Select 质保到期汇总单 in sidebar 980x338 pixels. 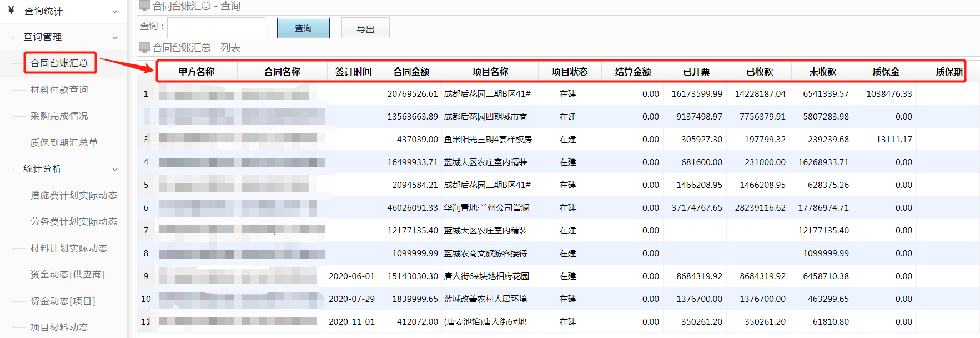pos(64,142)
